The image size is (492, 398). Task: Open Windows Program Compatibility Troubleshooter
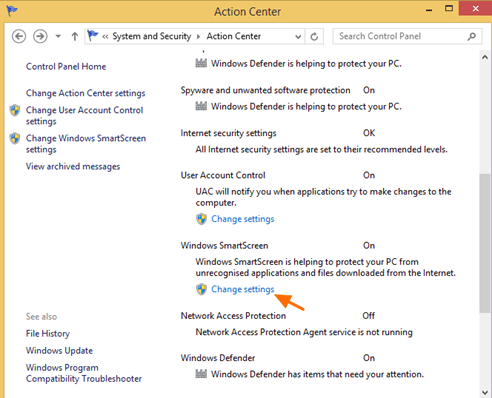[84, 373]
